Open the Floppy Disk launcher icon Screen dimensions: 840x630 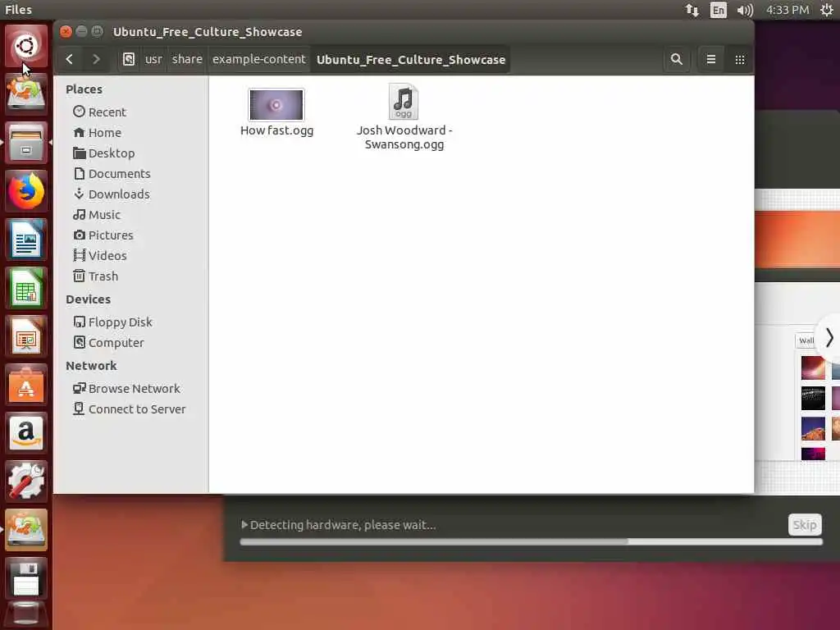click(25, 577)
